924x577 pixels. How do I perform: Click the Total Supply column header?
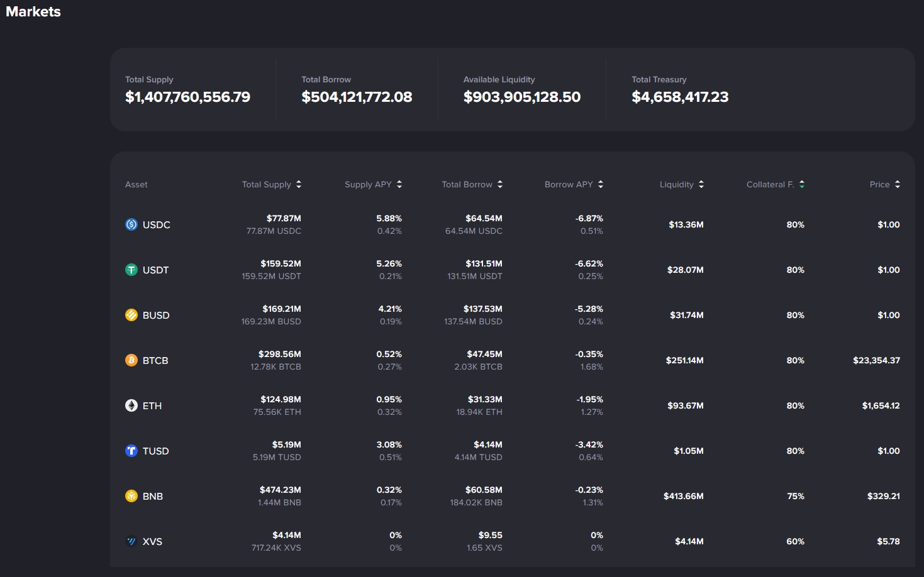272,184
